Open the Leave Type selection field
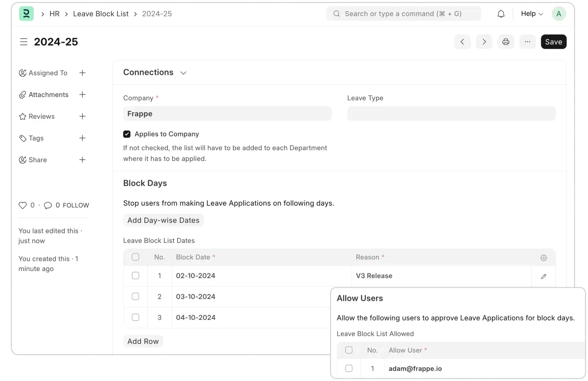Image resolution: width=588 pixels, height=381 pixels. coord(451,114)
